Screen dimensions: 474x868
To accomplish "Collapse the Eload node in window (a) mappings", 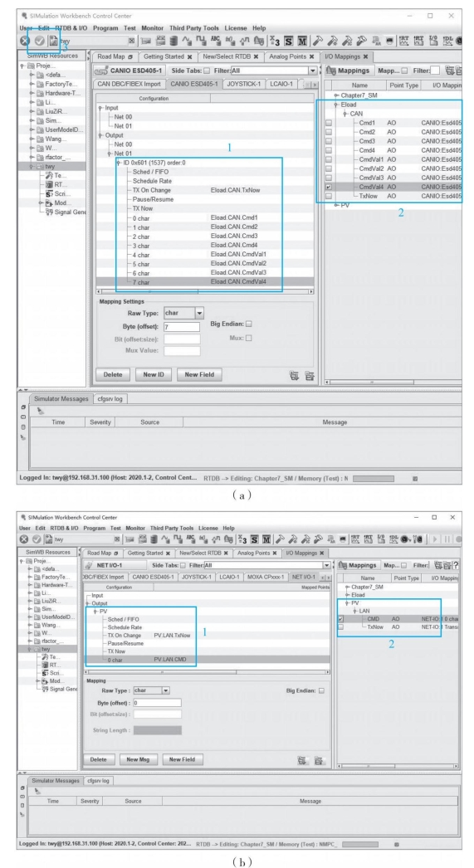I will coord(336,104).
